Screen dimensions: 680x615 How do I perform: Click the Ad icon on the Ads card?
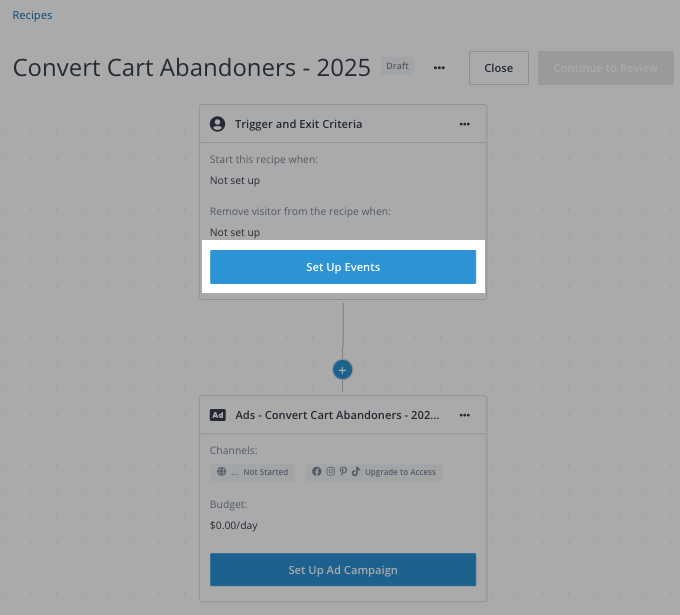tap(218, 415)
